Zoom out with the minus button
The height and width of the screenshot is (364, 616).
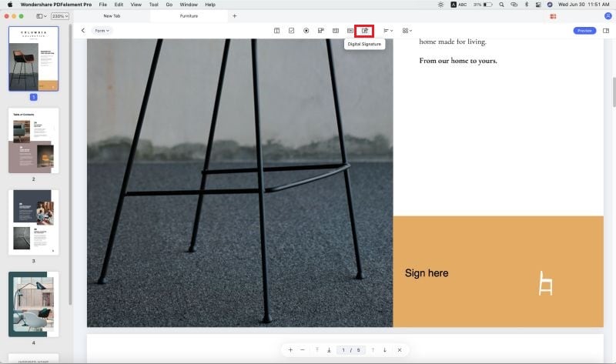tap(303, 350)
